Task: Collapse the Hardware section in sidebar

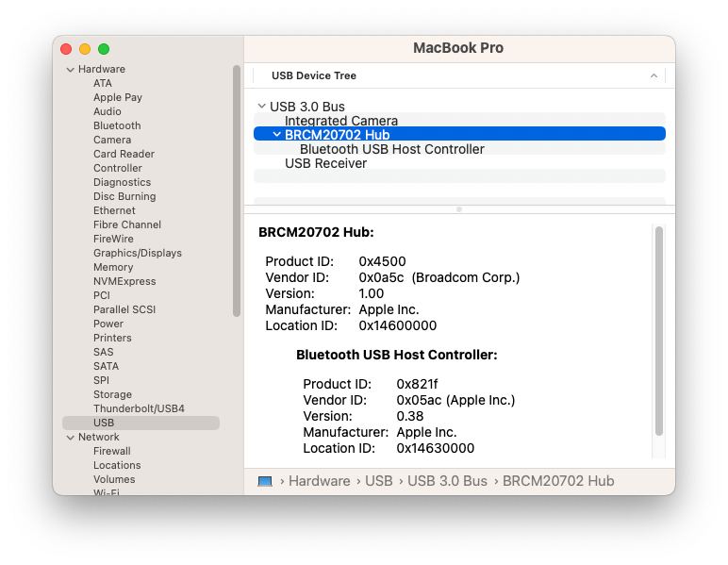Action: pos(71,70)
